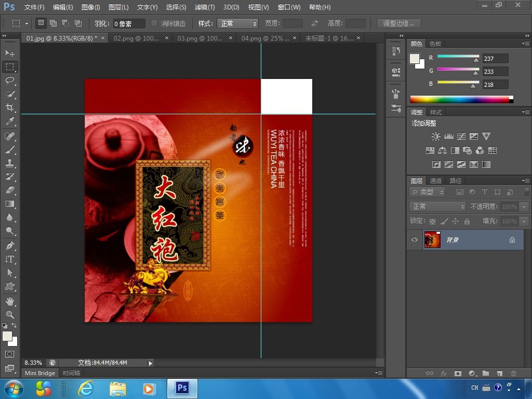The width and height of the screenshot is (532, 399).
Task: Open 不透明度 opacity dropdown arrow
Action: tap(524, 207)
